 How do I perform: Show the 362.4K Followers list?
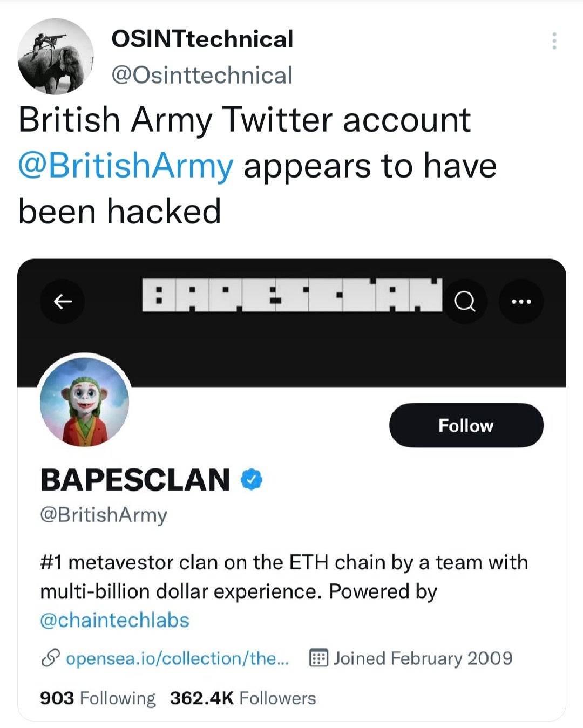coord(242,698)
